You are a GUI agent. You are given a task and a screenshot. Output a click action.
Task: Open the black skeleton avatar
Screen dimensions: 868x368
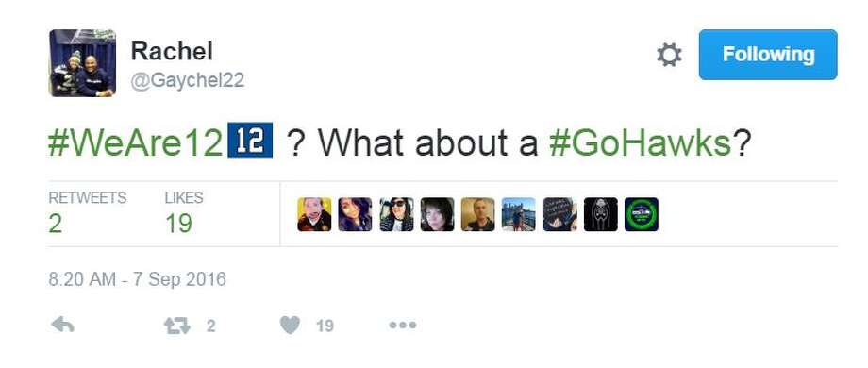pyautogui.click(x=601, y=214)
